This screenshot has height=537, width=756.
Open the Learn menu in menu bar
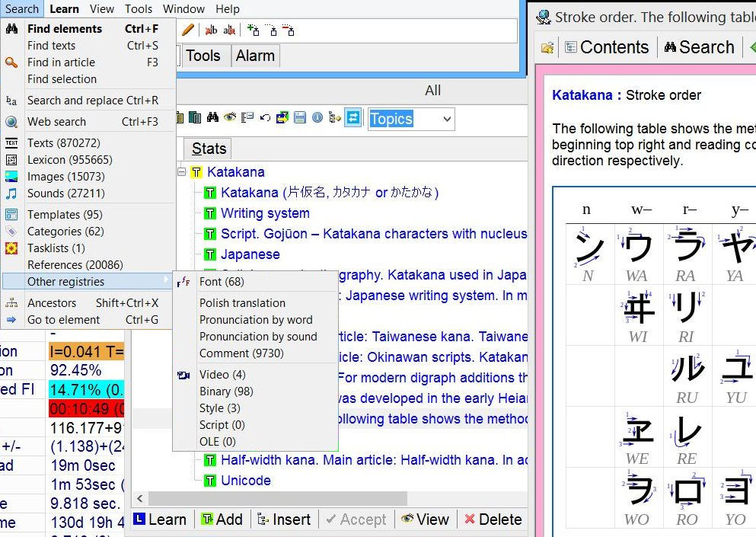pos(64,8)
